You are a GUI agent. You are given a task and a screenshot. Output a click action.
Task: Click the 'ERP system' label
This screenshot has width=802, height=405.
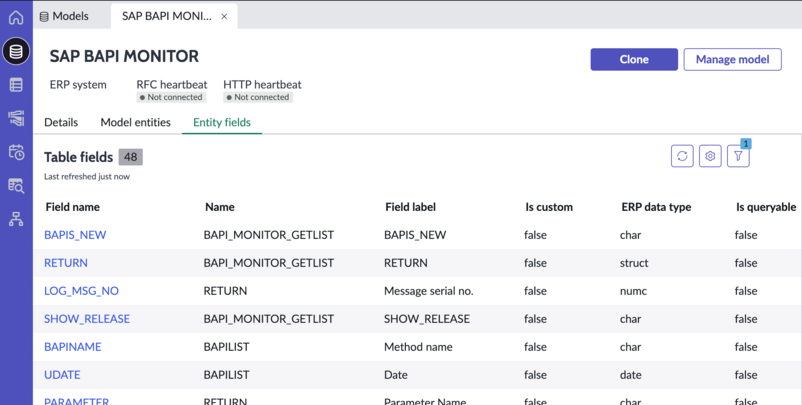pos(78,84)
